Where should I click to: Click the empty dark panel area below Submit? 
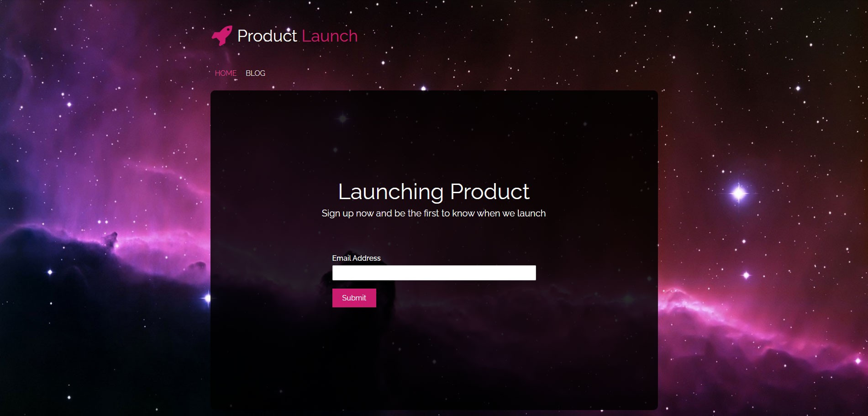point(434,361)
